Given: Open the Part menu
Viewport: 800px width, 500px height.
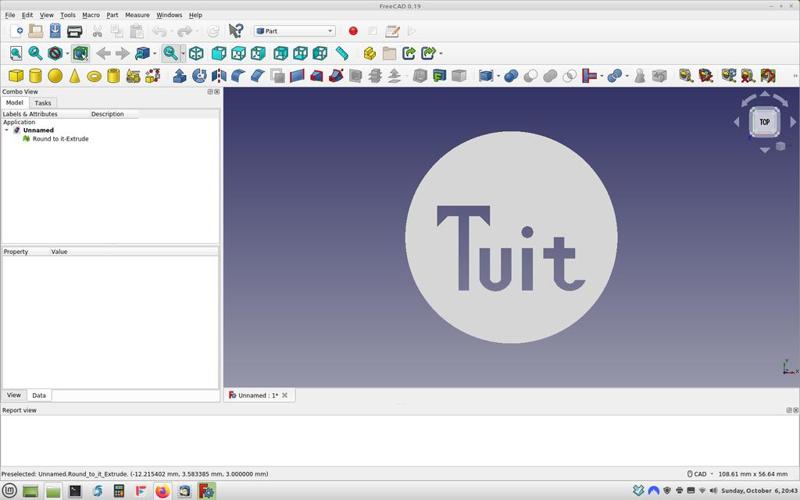Looking at the screenshot, I should point(112,15).
